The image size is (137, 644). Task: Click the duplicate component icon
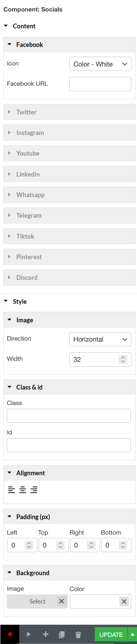click(62, 635)
